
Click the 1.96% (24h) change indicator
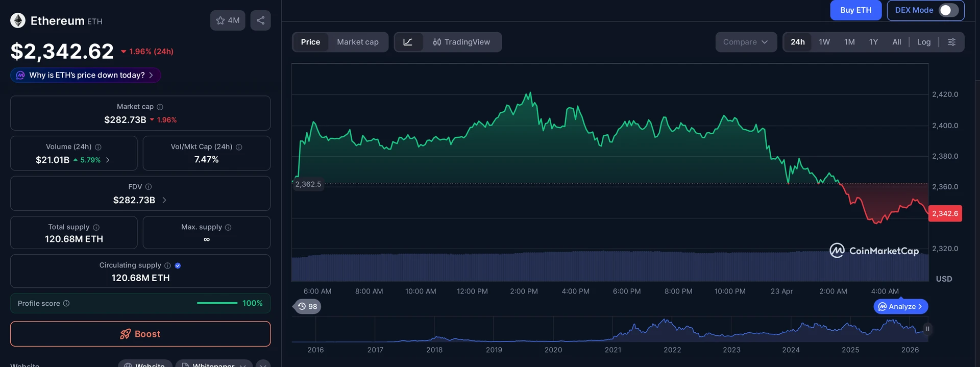coord(147,52)
